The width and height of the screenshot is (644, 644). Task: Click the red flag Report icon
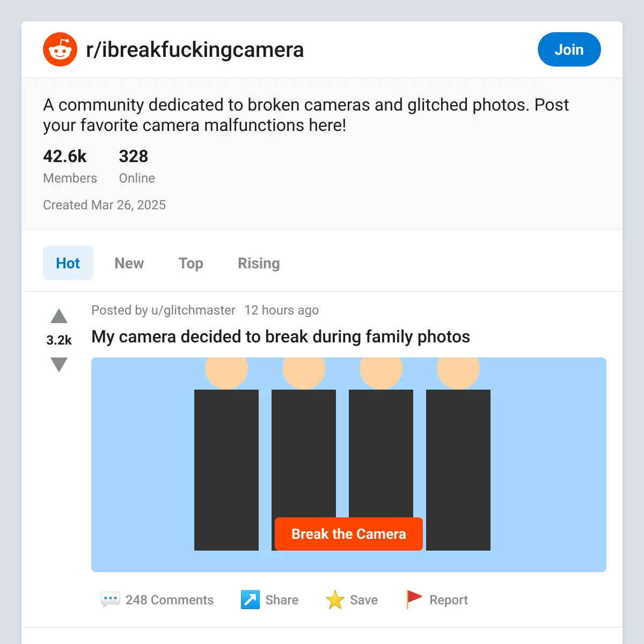tap(414, 599)
